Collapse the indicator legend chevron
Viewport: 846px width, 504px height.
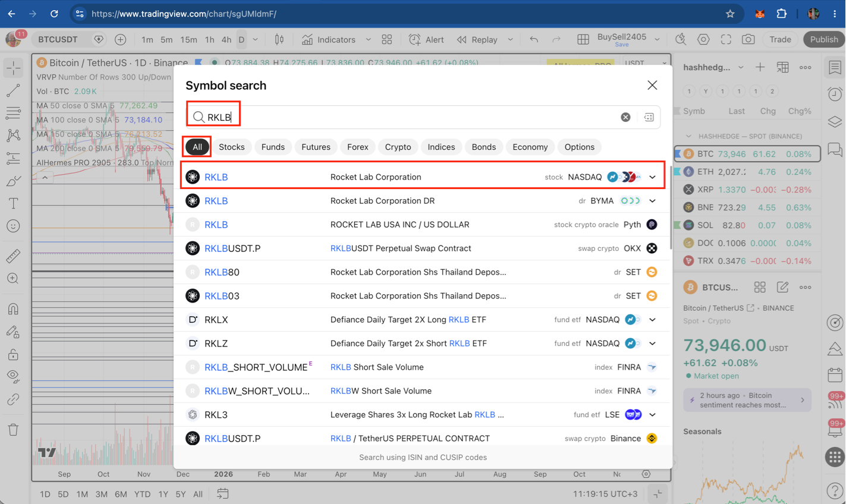coord(45,177)
